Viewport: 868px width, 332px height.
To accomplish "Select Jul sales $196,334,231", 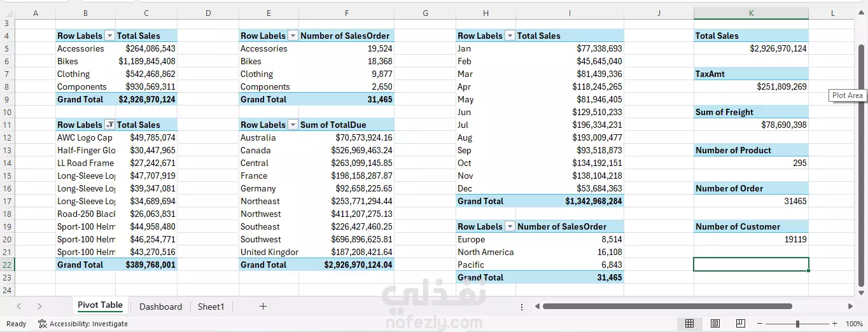I will (570, 125).
